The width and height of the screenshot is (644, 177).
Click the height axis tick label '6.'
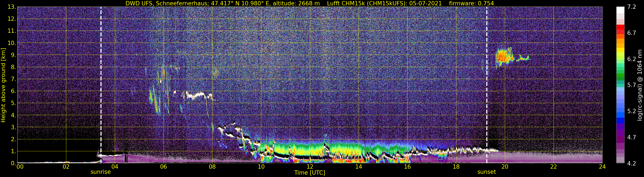tap(13, 91)
